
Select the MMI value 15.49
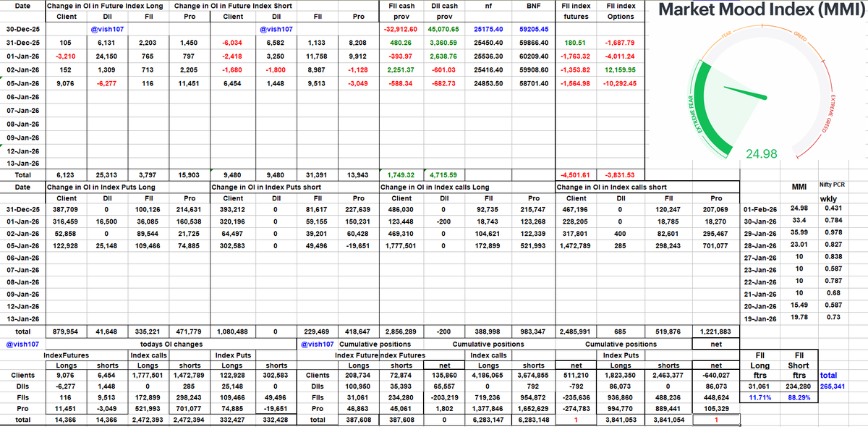coord(799,305)
